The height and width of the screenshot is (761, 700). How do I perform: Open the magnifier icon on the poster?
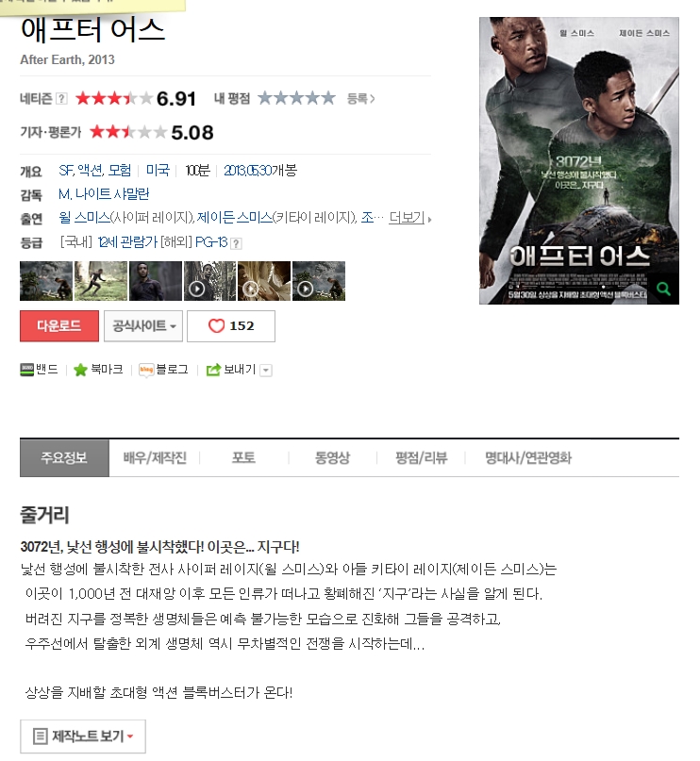663,290
